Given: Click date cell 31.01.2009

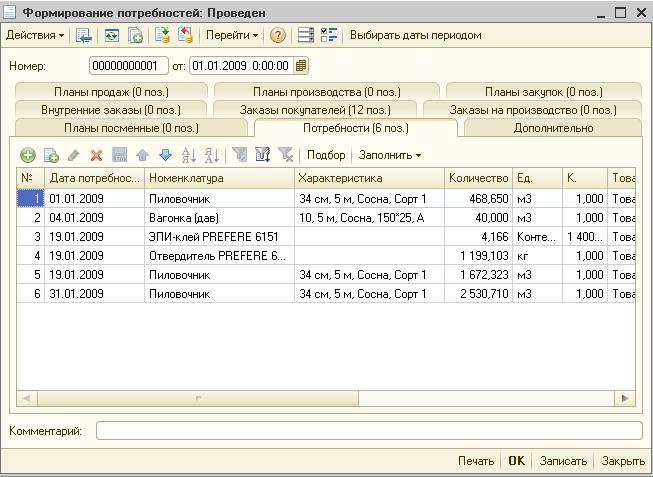Looking at the screenshot, I should (x=95, y=294).
